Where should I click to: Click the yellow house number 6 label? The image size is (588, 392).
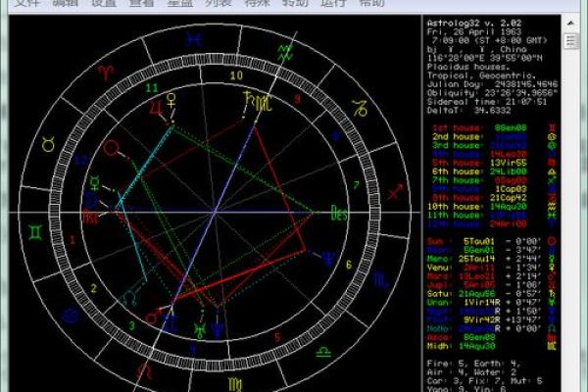(348, 265)
